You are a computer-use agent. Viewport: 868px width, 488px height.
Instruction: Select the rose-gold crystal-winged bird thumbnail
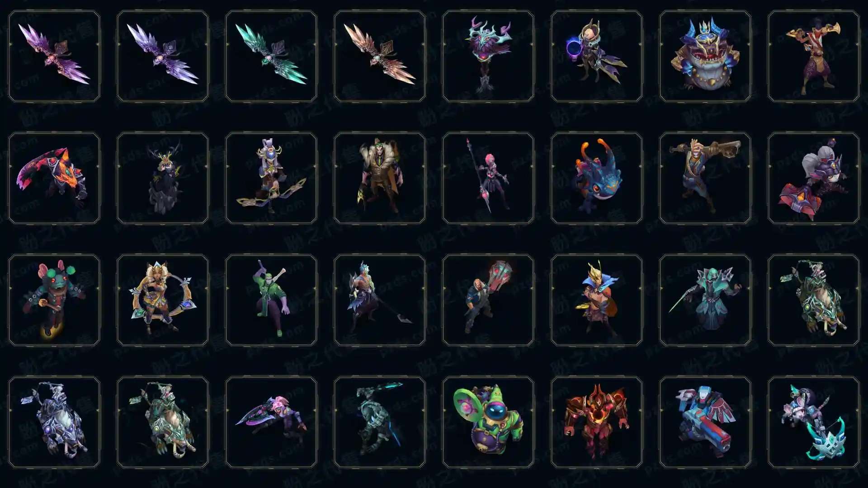380,56
